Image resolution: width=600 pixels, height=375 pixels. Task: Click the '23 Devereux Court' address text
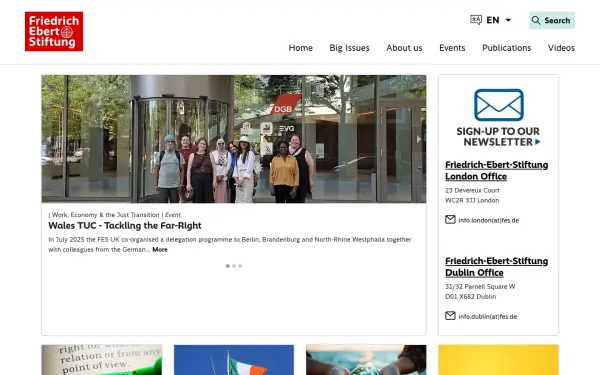pyautogui.click(x=472, y=190)
